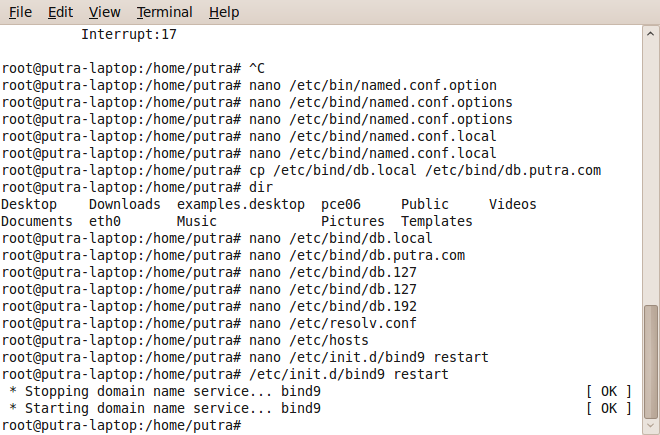The height and width of the screenshot is (435, 660).
Task: Click the 'pce06' entry
Action: click(341, 205)
